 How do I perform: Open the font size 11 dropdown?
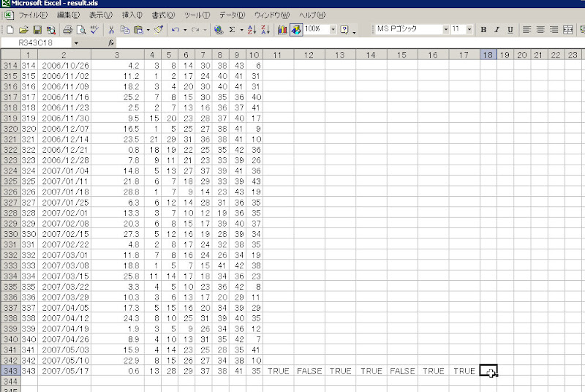[469, 29]
